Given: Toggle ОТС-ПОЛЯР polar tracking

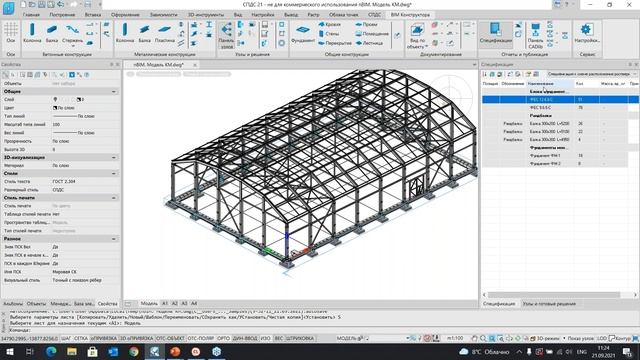Looking at the screenshot, I should point(201,338).
